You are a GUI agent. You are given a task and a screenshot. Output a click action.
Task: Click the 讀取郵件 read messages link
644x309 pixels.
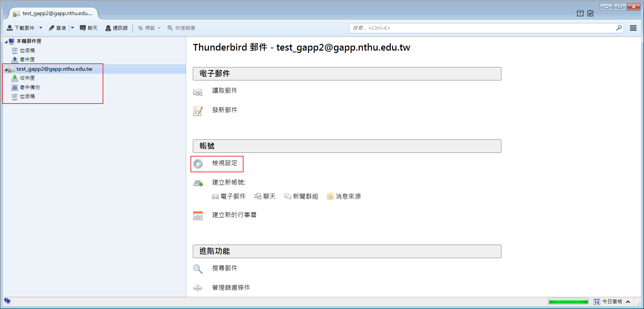pyautogui.click(x=224, y=90)
